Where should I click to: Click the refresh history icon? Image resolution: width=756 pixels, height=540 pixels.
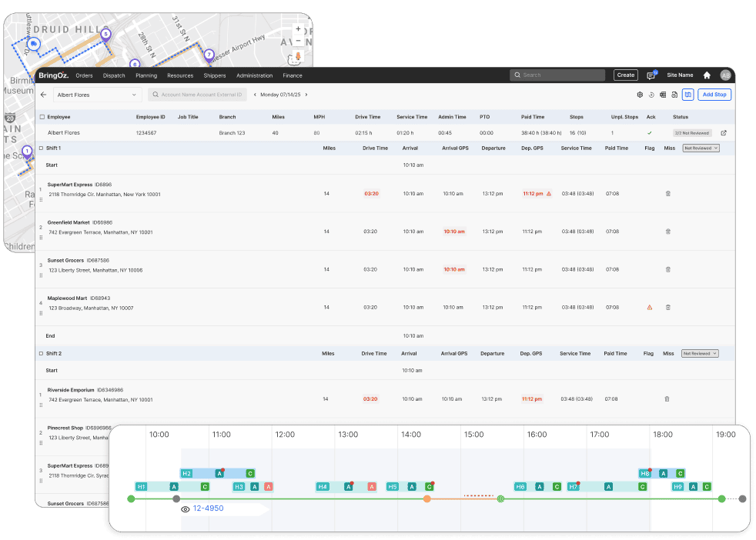tap(651, 95)
